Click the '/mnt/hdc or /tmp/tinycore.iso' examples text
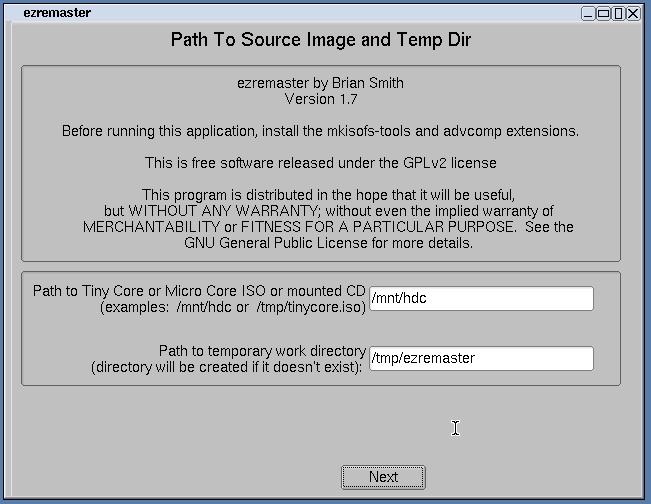The width and height of the screenshot is (651, 504). tap(233, 307)
